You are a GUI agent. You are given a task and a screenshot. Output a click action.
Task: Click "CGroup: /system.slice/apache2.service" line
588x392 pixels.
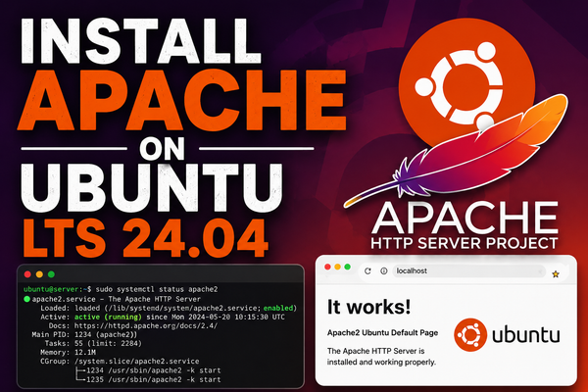120,362
